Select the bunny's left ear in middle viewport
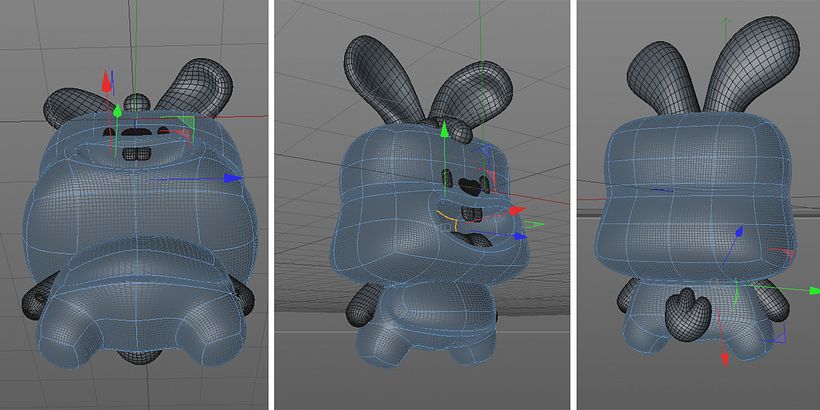 tap(381, 78)
